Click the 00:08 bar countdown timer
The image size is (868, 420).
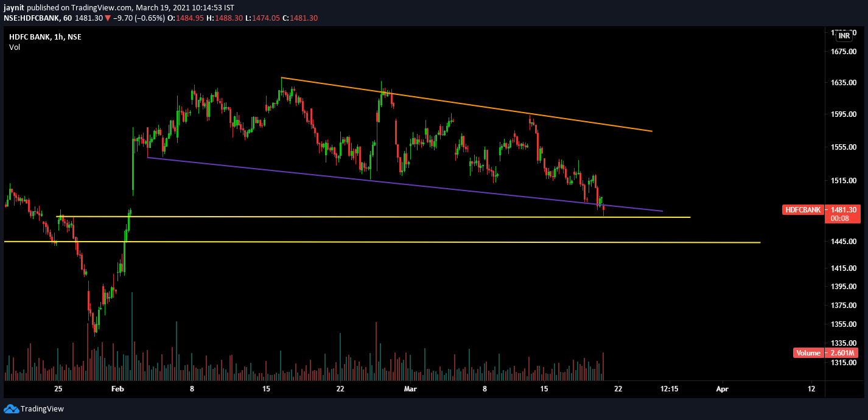[840, 219]
